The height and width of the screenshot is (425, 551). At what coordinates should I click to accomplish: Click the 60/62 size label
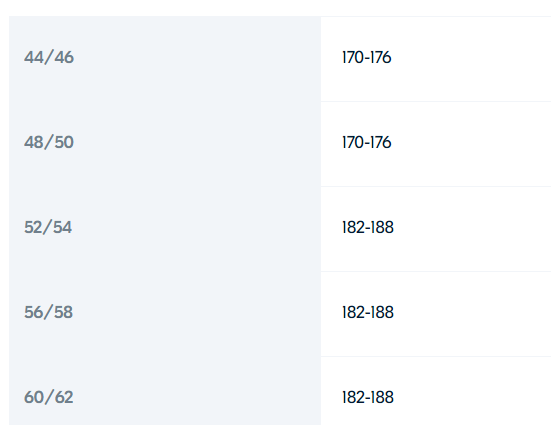coord(49,397)
